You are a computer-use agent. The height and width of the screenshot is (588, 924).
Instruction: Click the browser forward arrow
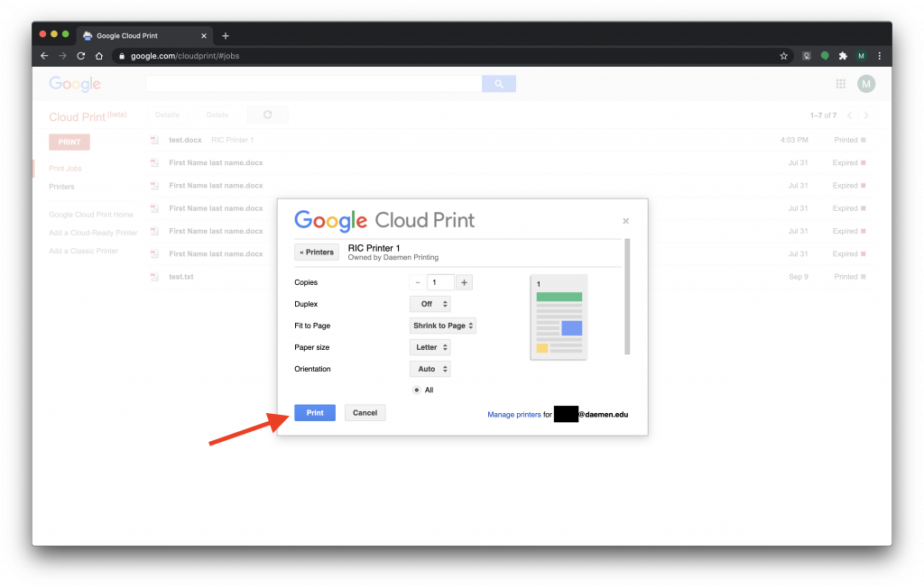(62, 56)
